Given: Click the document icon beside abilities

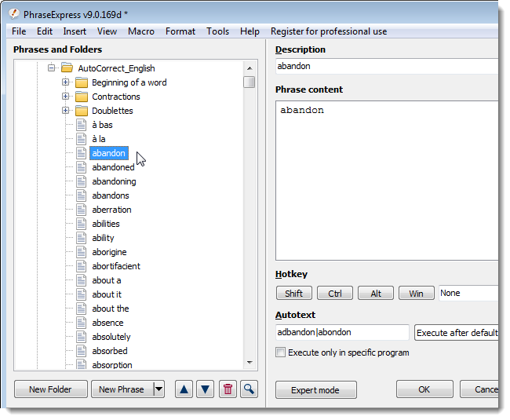Looking at the screenshot, I should (82, 224).
